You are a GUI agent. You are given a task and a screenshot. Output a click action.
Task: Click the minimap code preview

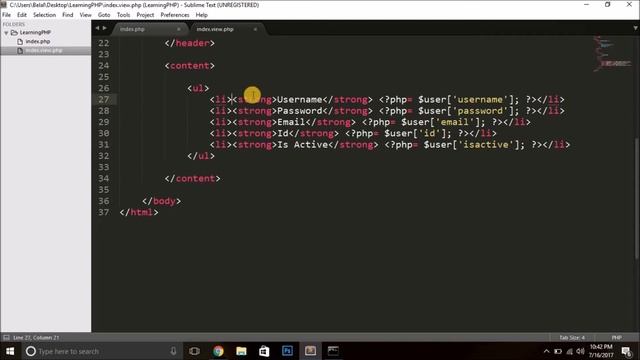point(611,54)
